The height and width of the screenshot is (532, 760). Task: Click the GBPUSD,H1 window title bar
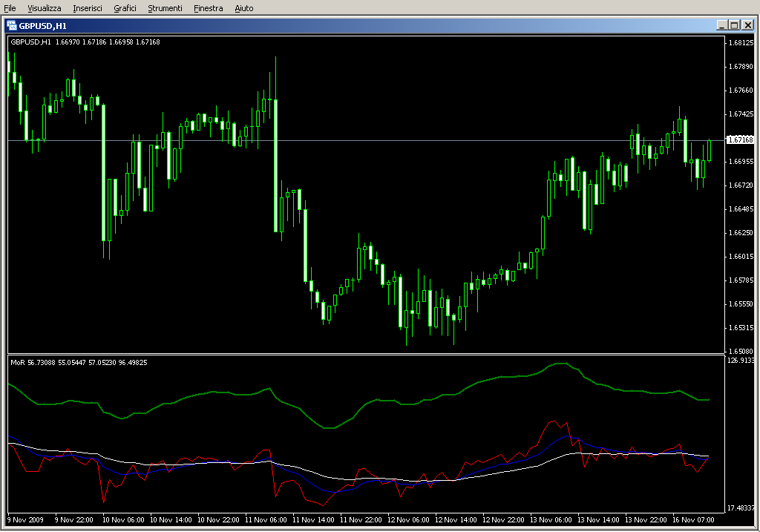click(x=371, y=24)
